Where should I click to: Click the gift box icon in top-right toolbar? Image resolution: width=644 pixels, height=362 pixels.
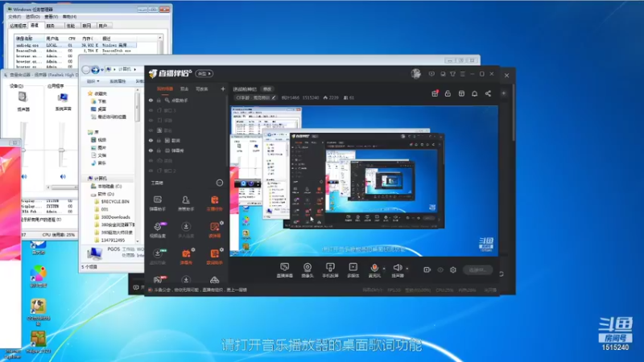point(435,93)
